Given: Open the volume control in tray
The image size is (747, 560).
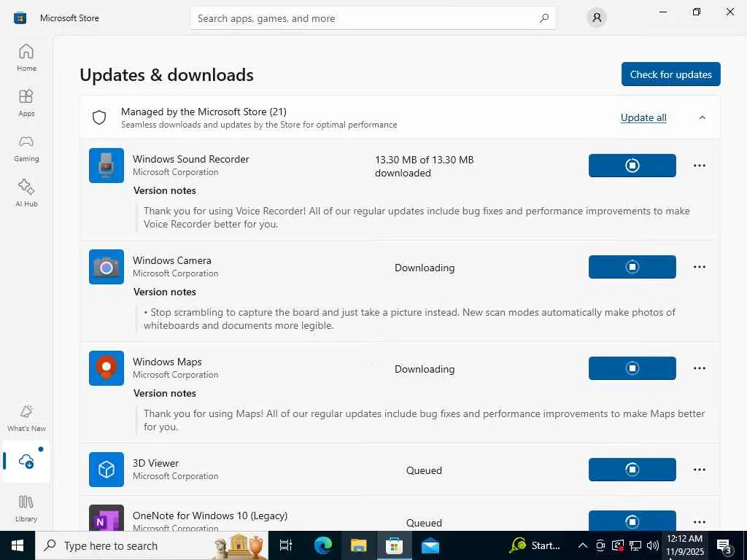Looking at the screenshot, I should (653, 545).
